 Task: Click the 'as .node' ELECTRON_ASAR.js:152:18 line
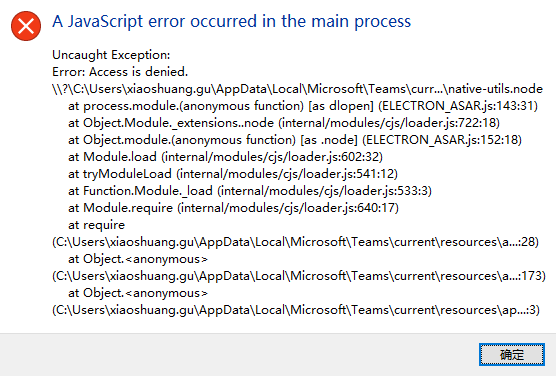(295, 140)
